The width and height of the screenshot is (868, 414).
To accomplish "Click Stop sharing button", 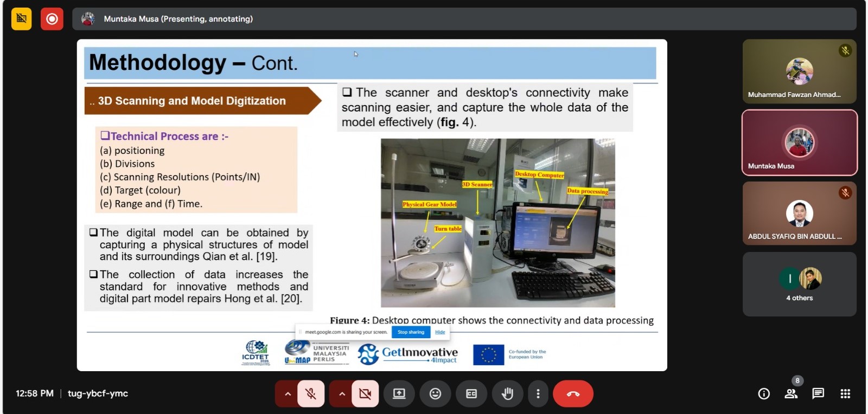I will tap(411, 332).
